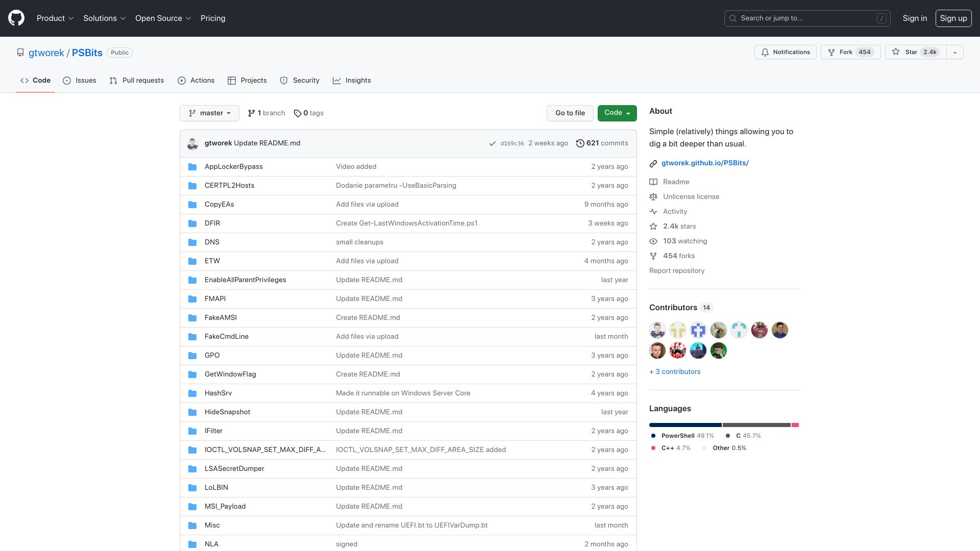Viewport: 980px width, 551px height.
Task: Open the Security tab
Action: point(300,81)
